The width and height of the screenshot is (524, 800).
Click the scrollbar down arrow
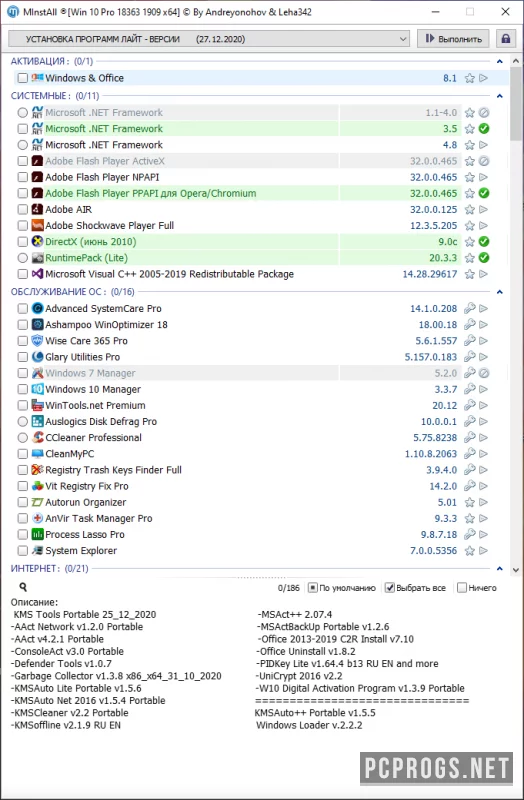click(x=515, y=570)
